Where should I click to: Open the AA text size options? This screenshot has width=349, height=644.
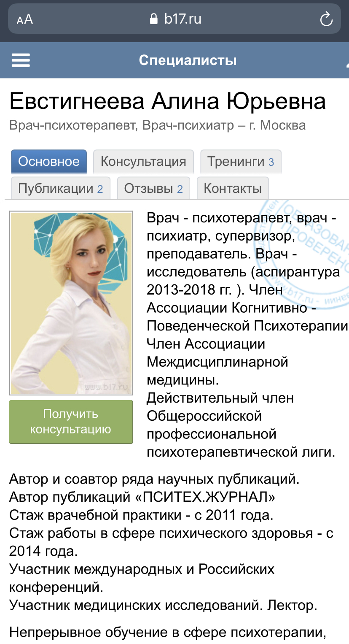[25, 19]
